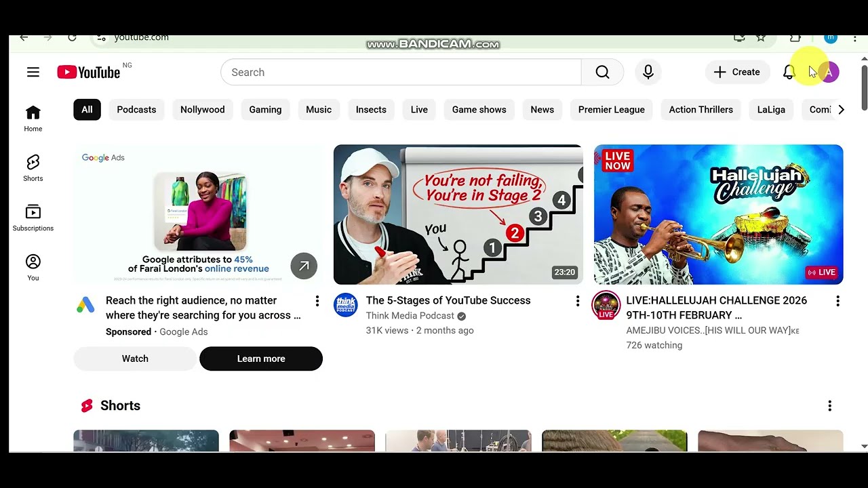This screenshot has height=488, width=868.
Task: Click the 31K views text
Action: click(387, 331)
